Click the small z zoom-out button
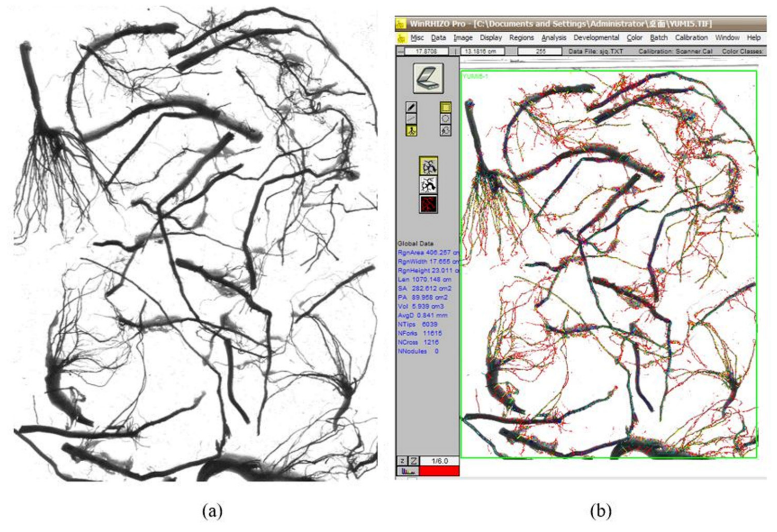 [x=402, y=461]
